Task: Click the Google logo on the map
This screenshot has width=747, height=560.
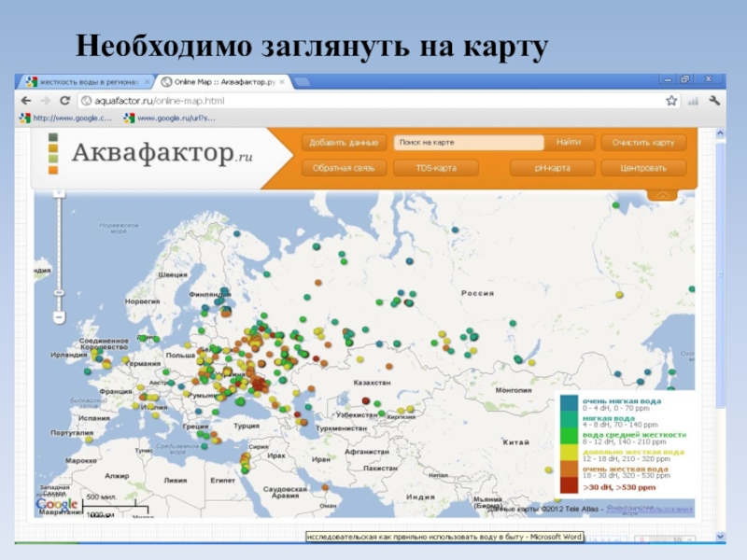Action: click(57, 504)
